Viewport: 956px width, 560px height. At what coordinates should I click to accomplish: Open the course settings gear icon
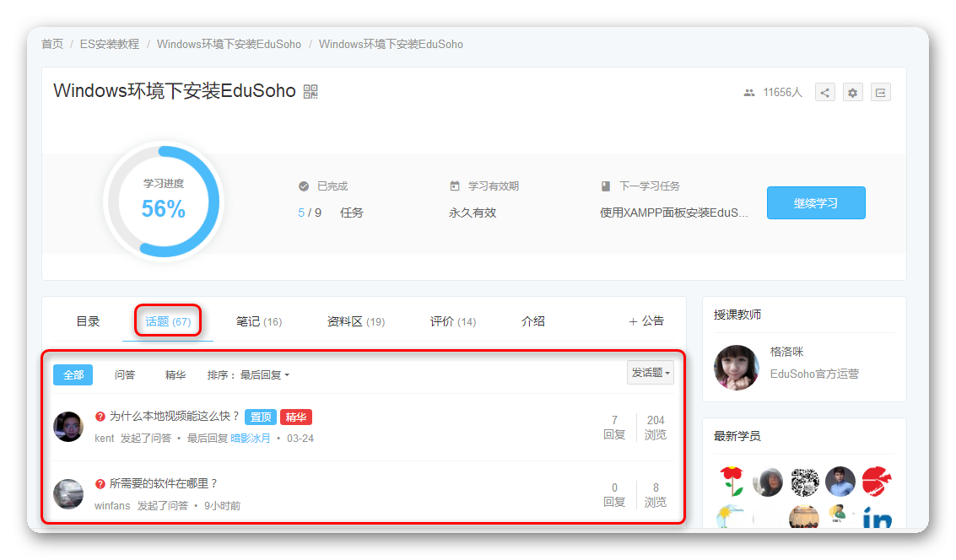tap(853, 93)
